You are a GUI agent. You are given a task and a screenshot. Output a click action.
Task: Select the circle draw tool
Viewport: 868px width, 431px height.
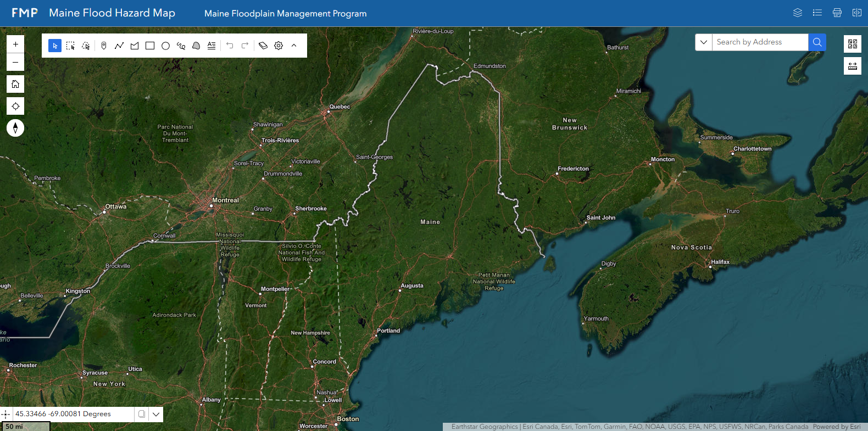165,46
